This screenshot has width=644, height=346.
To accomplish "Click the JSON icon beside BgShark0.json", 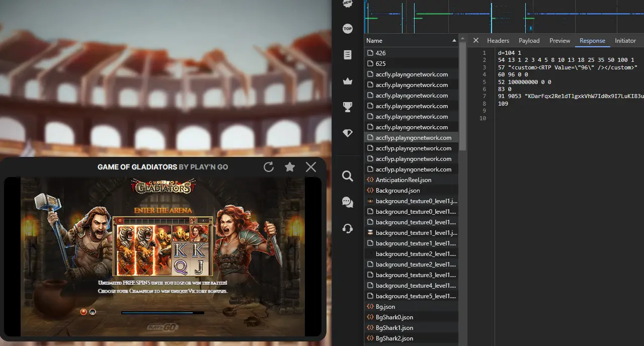I will click(370, 317).
